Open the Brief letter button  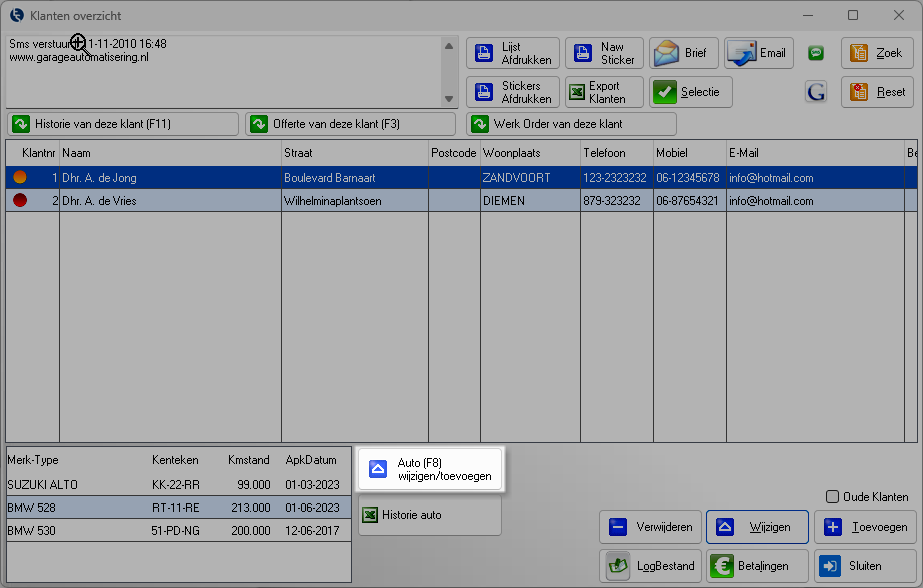tap(684, 53)
